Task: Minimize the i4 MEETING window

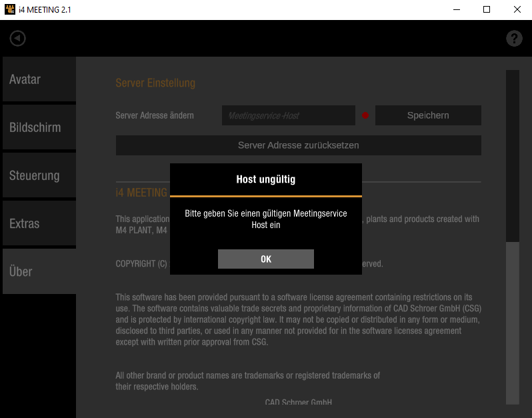Action: tap(457, 10)
